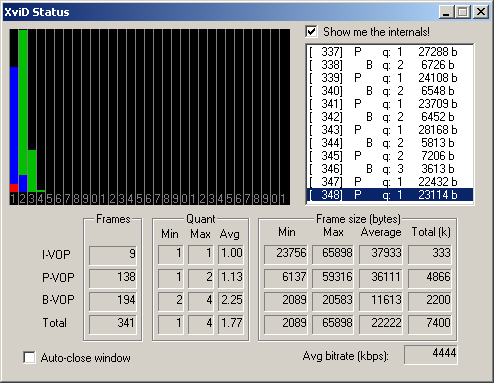This screenshot has height=383, width=494.
Task: Click I-VOP min frame size 23756
Action: 286,255
